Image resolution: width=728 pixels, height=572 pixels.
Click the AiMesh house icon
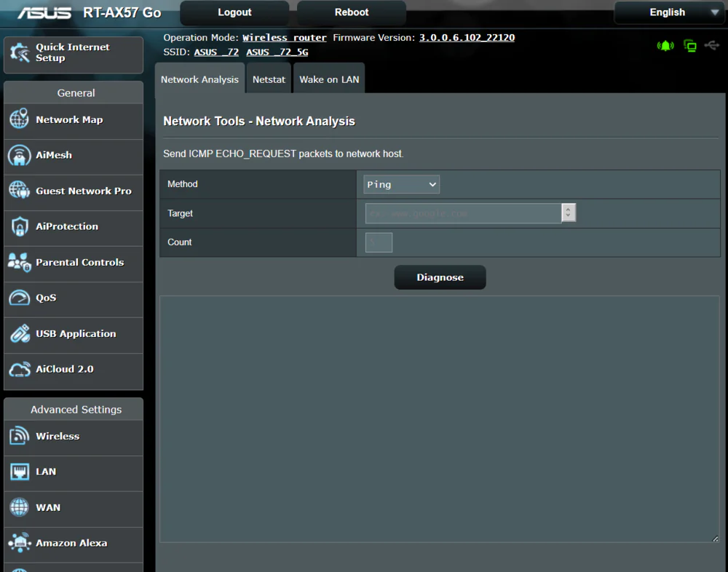tap(20, 155)
